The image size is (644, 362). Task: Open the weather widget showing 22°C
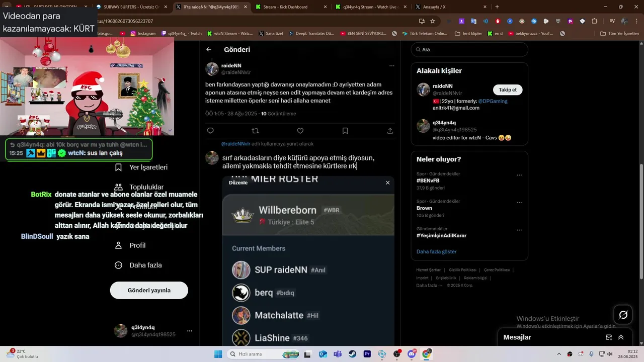(x=23, y=354)
